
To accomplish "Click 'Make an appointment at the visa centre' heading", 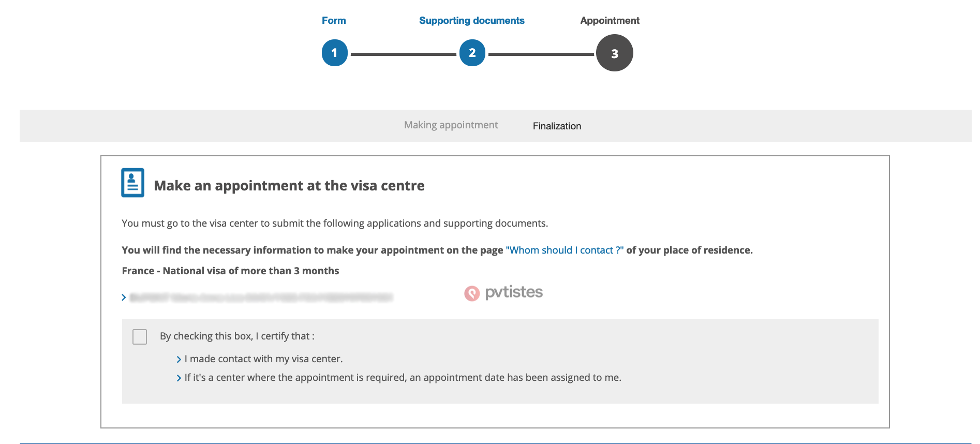I will (289, 186).
